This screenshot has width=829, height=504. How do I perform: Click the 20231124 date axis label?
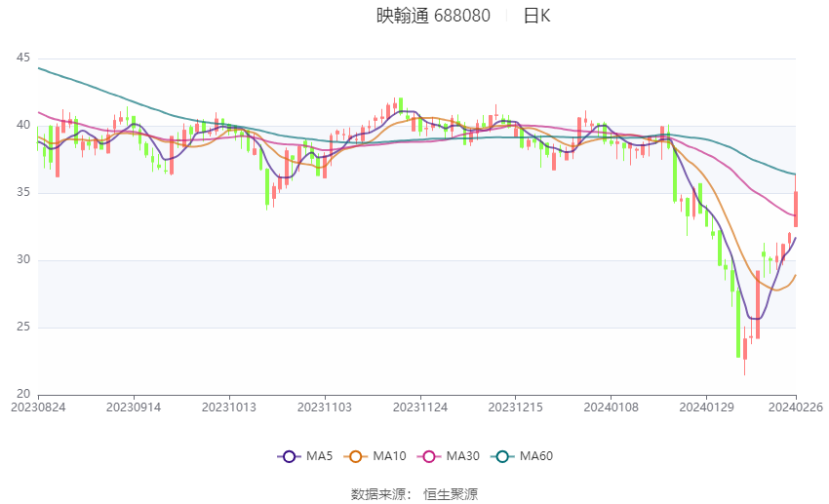coord(420,407)
